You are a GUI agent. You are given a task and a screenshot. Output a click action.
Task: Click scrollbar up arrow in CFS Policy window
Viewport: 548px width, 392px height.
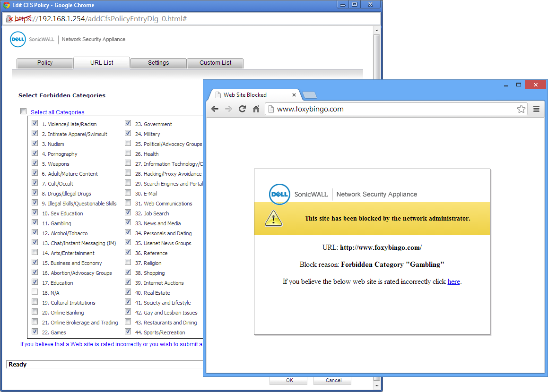click(x=377, y=30)
